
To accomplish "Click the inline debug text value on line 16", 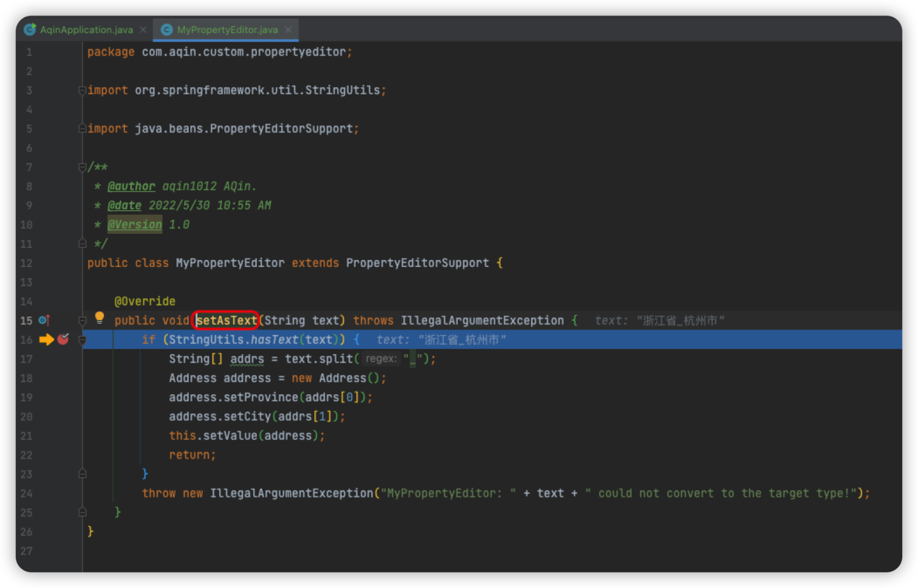I will click(x=441, y=340).
